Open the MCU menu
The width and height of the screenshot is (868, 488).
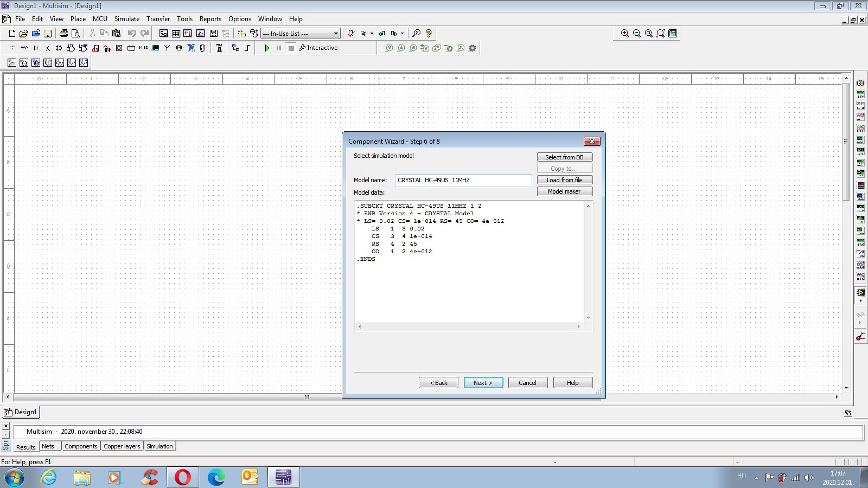pos(100,19)
